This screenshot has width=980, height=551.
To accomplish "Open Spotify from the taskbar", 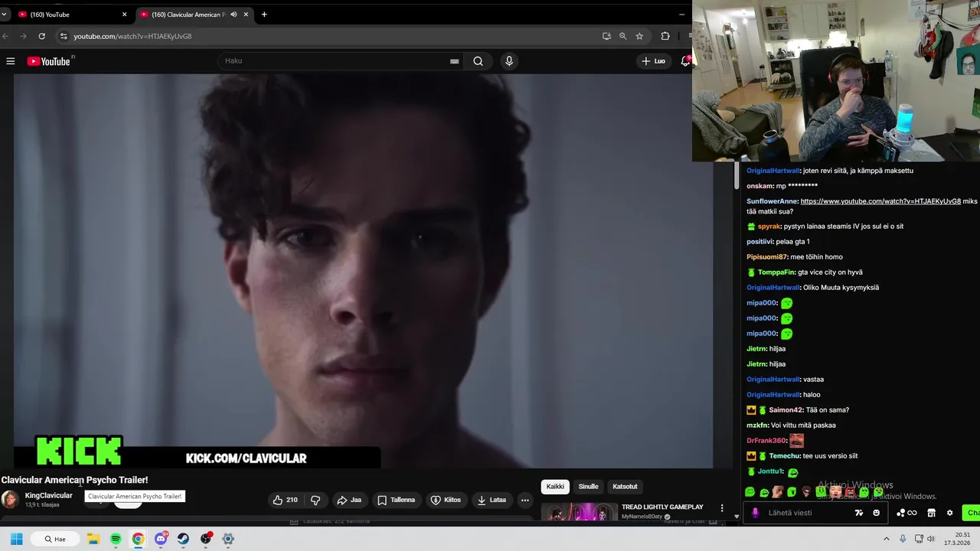I will pyautogui.click(x=116, y=539).
